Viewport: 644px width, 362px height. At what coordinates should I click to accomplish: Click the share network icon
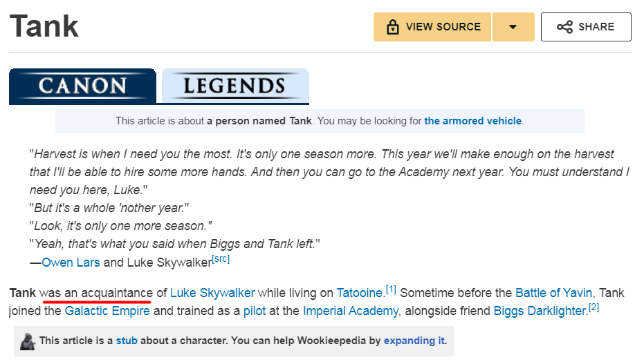pyautogui.click(x=564, y=27)
